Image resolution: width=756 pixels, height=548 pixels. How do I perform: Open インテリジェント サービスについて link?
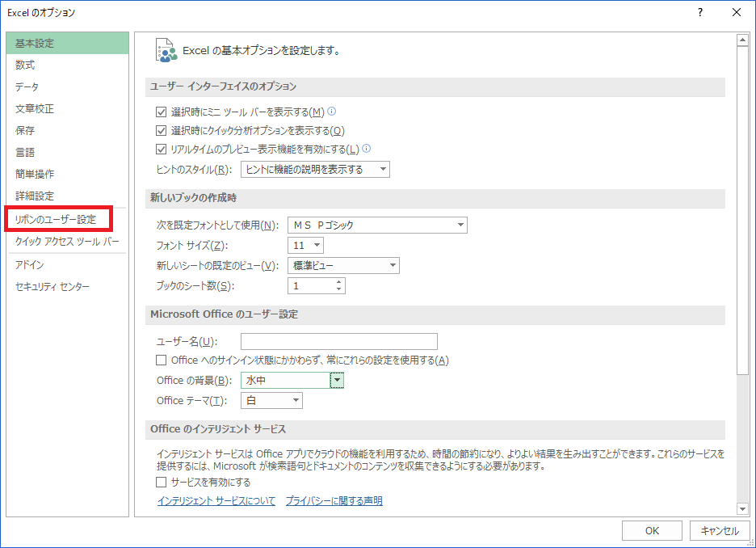tap(216, 501)
